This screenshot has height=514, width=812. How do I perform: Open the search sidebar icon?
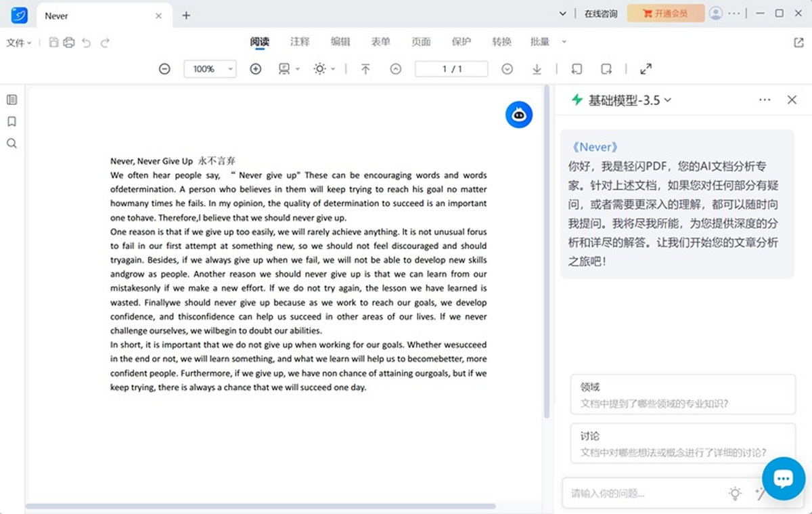pos(12,144)
